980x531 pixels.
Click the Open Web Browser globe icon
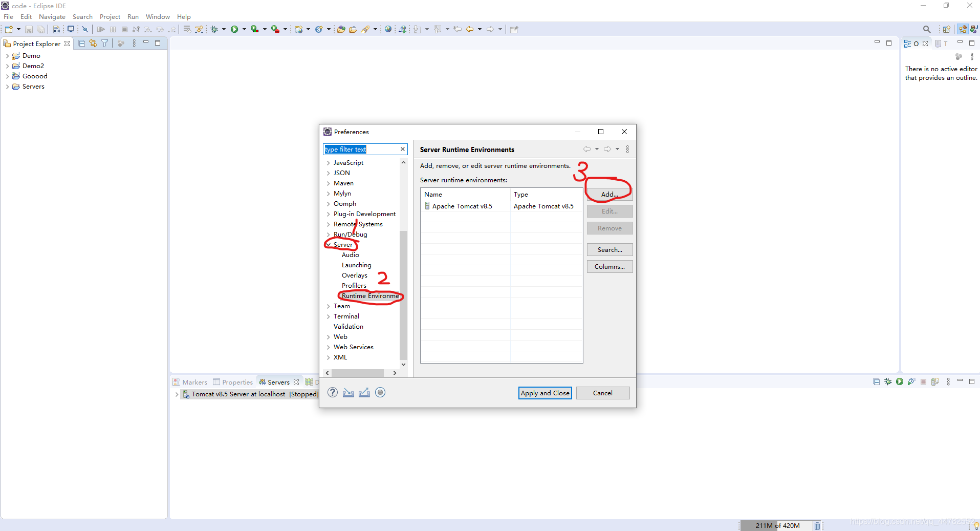388,29
